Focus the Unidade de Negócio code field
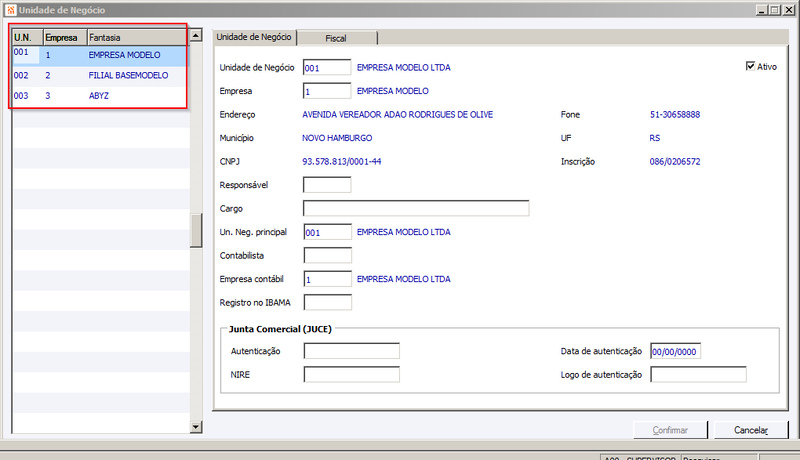This screenshot has width=800, height=460. (327, 67)
